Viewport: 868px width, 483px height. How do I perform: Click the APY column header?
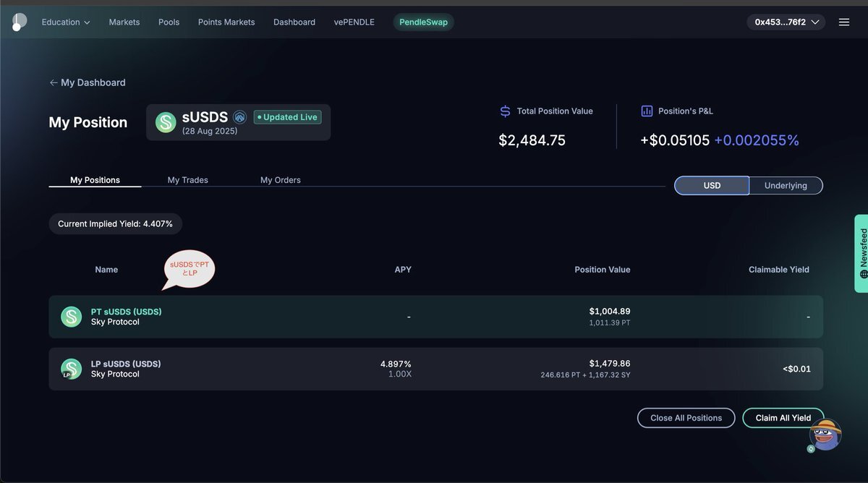click(x=403, y=270)
